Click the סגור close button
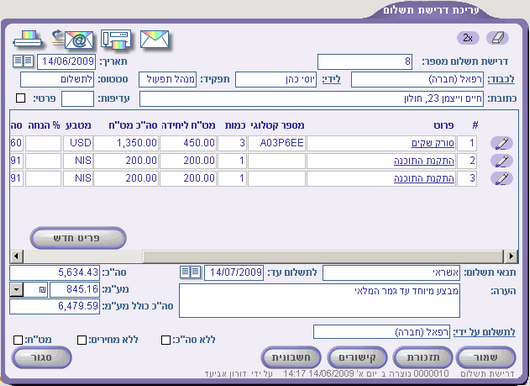 tap(42, 357)
